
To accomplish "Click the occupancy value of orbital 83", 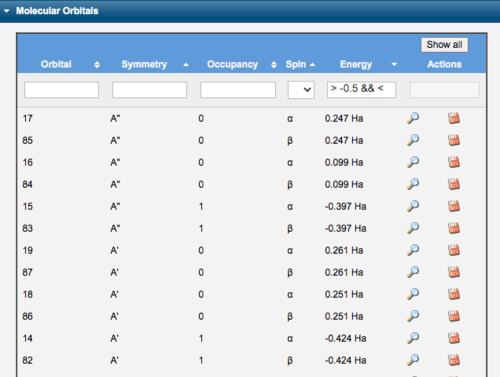I will point(201,228).
